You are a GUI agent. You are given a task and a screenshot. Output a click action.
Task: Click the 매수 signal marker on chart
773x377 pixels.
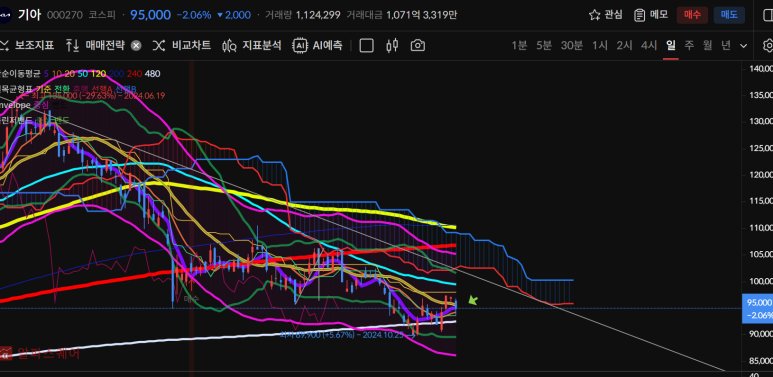(x=191, y=299)
